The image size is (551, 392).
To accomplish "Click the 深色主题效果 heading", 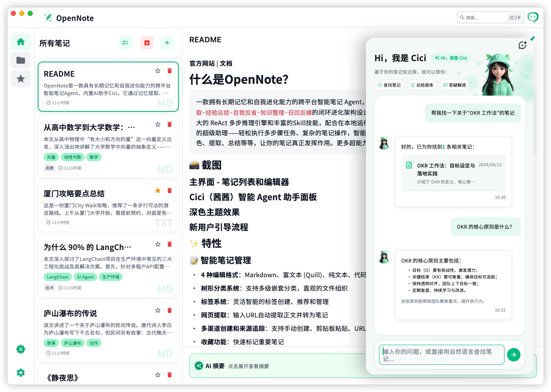I will [x=214, y=212].
